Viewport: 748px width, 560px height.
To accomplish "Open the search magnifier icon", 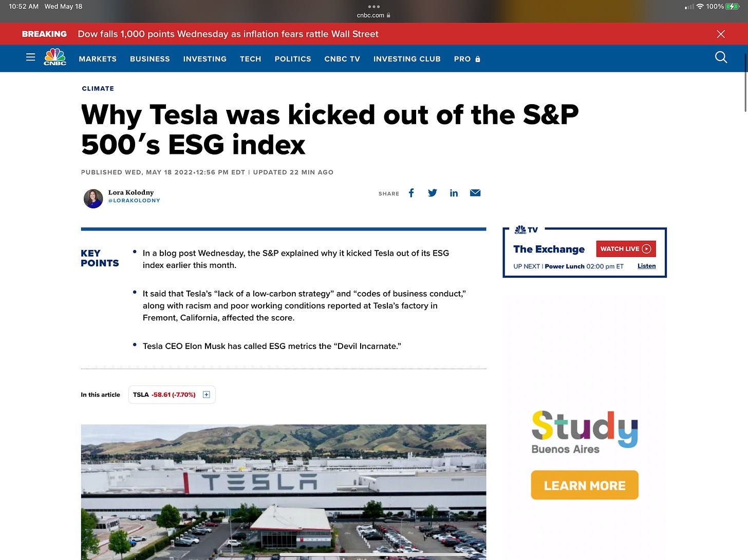I will pos(721,57).
